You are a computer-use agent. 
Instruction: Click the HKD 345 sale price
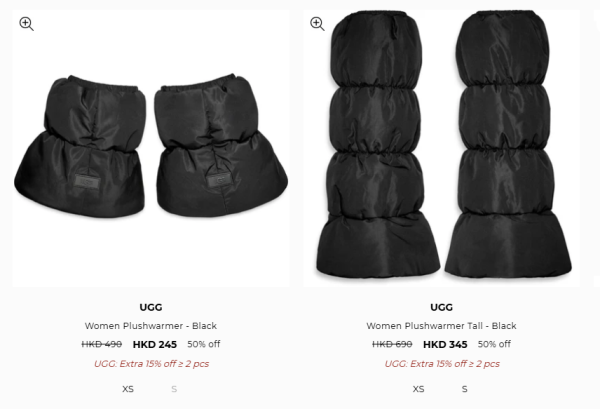445,345
